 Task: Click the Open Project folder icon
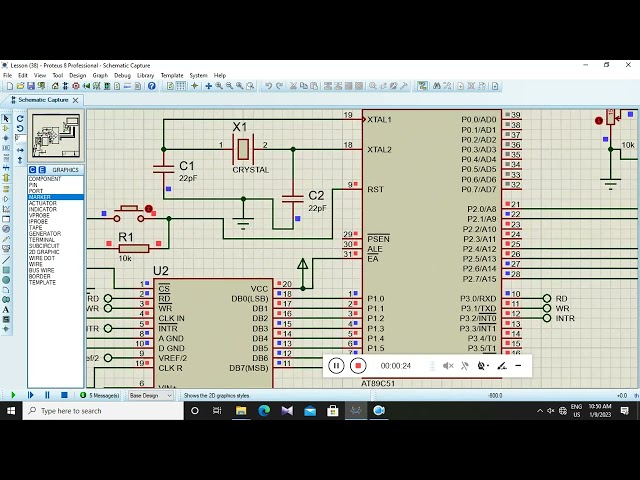pos(20,86)
